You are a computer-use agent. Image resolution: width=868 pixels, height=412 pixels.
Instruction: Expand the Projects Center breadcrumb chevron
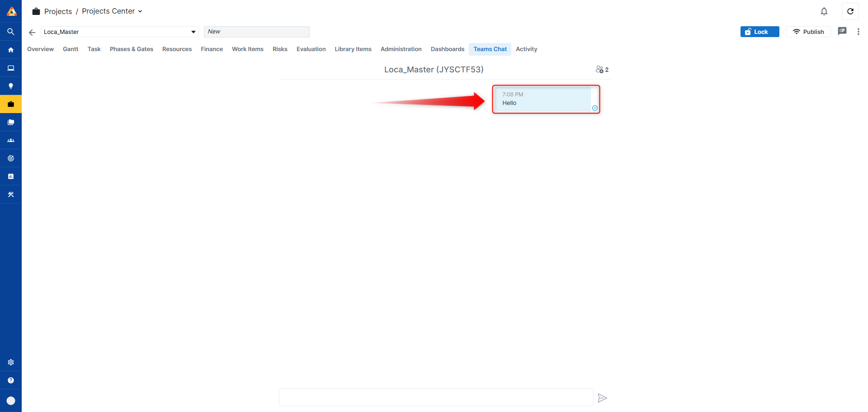[140, 11]
